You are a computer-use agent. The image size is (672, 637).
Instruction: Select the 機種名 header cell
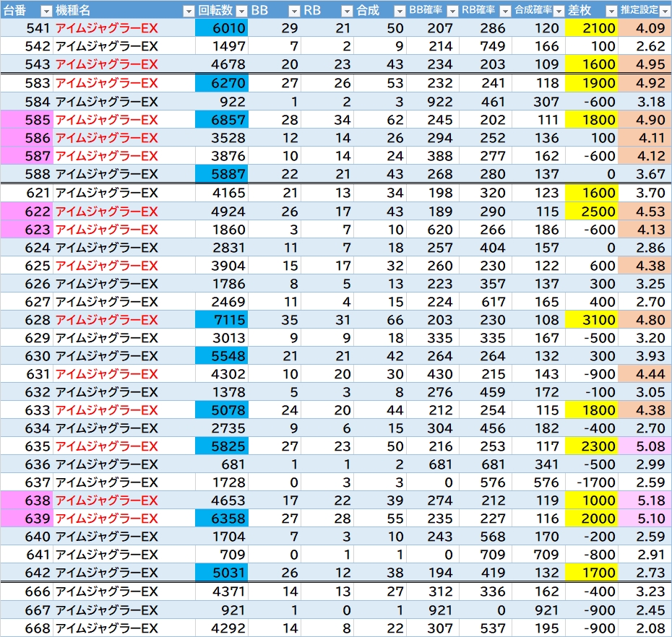pos(124,9)
